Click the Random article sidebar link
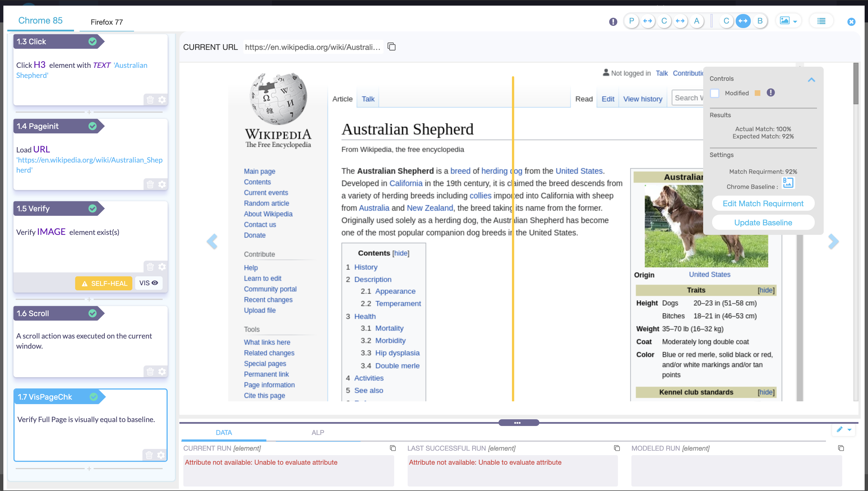This screenshot has height=491, width=868. [266, 203]
